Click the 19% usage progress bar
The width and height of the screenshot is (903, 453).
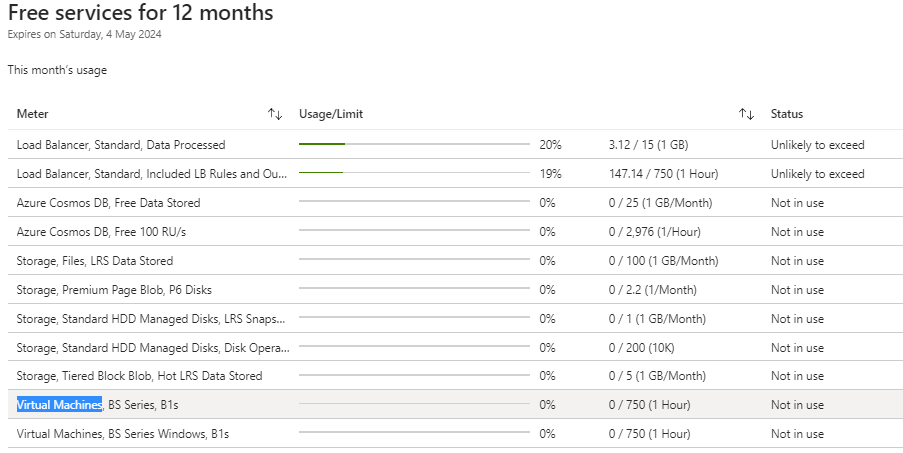pyautogui.click(x=414, y=172)
